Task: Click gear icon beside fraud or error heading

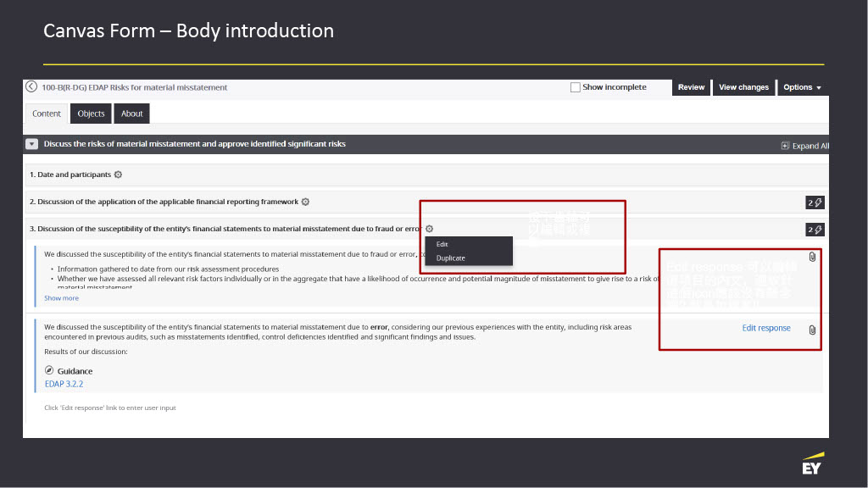Action: (430, 229)
